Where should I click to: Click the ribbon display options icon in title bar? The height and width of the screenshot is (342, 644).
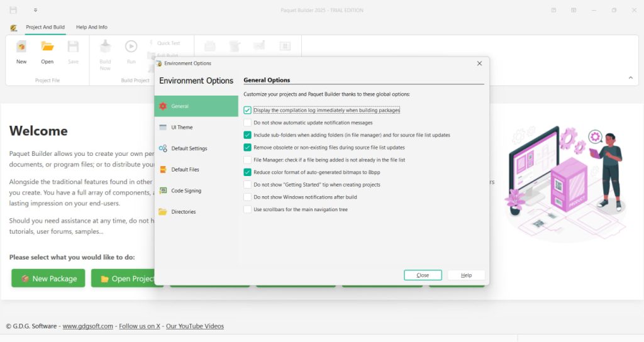(574, 10)
